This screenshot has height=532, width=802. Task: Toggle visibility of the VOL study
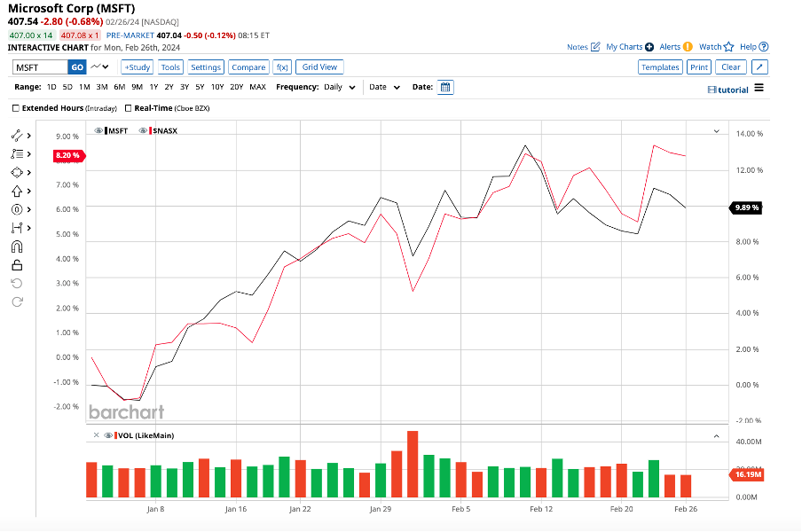coord(108,435)
